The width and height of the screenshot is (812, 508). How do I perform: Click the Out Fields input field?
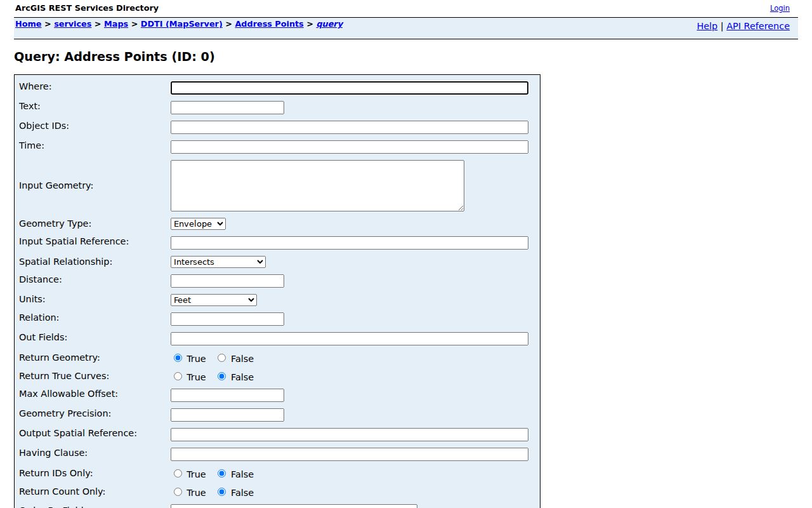tap(350, 339)
